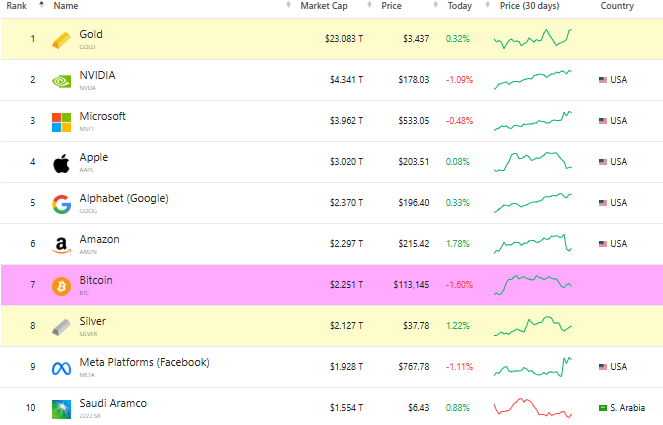Click the Gold 30-day price sparkline
The width and height of the screenshot is (663, 425).
click(533, 39)
